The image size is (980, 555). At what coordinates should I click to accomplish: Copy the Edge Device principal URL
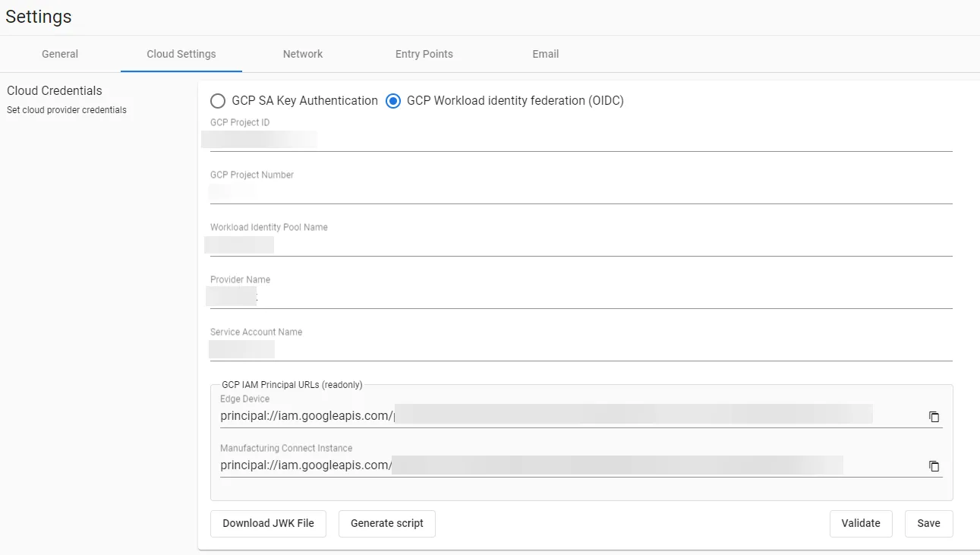point(934,417)
